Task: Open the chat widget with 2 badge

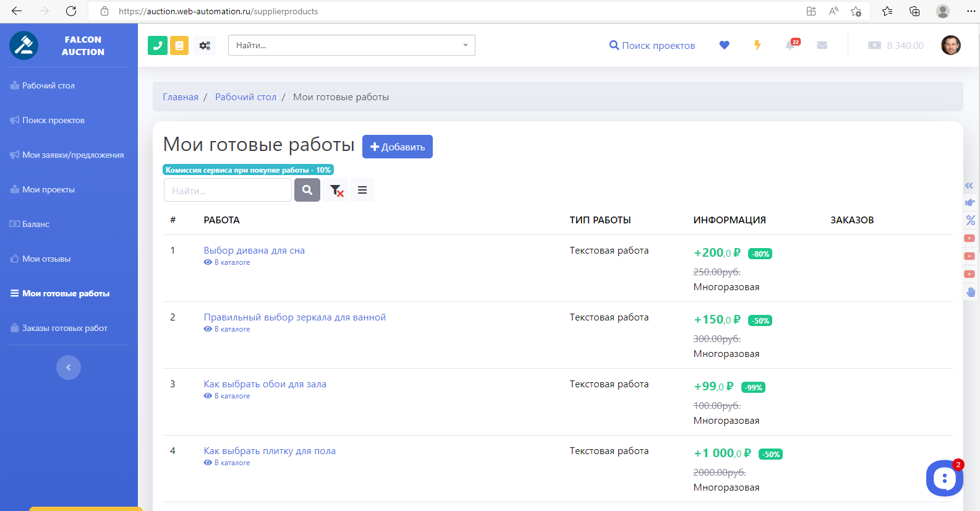Action: 944,478
